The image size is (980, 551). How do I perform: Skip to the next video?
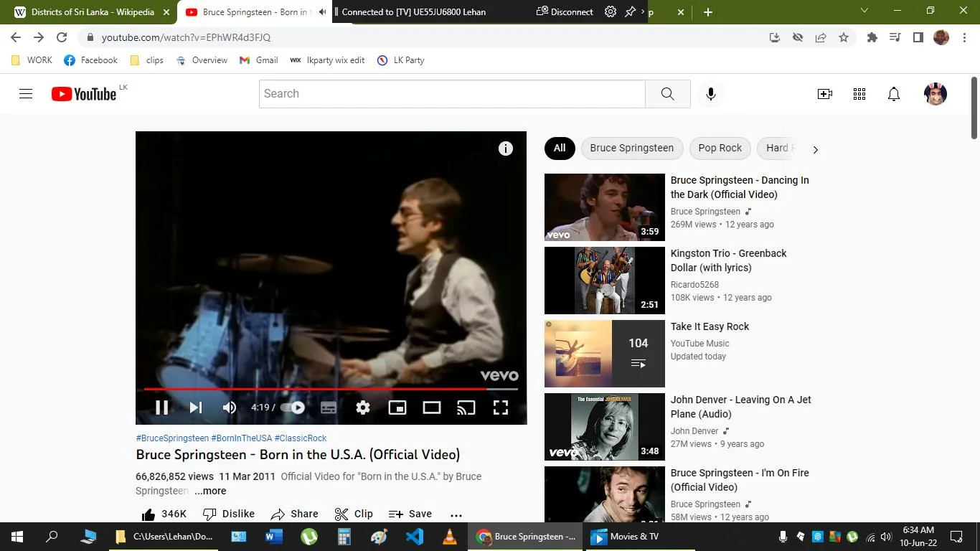(195, 408)
